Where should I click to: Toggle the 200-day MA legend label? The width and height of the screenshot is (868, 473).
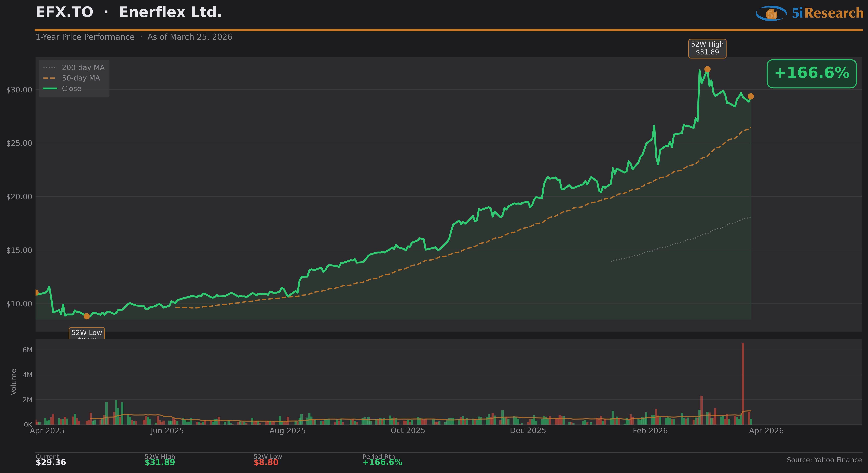[83, 68]
